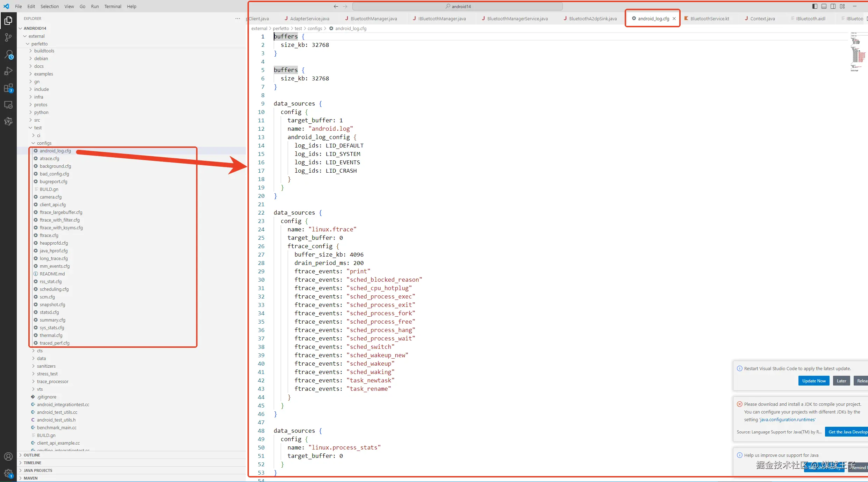Viewport: 868px width, 482px height.
Task: Toggle the secondary side bar layout icon
Action: [833, 6]
